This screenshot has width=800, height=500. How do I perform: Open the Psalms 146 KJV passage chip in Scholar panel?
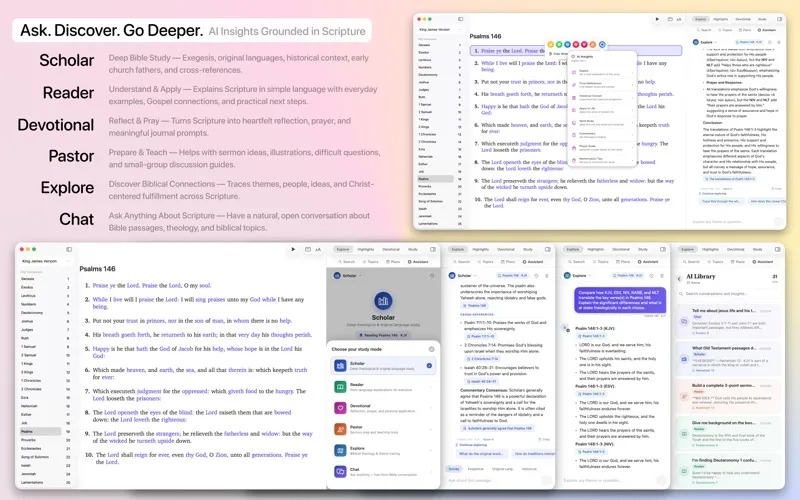point(514,276)
